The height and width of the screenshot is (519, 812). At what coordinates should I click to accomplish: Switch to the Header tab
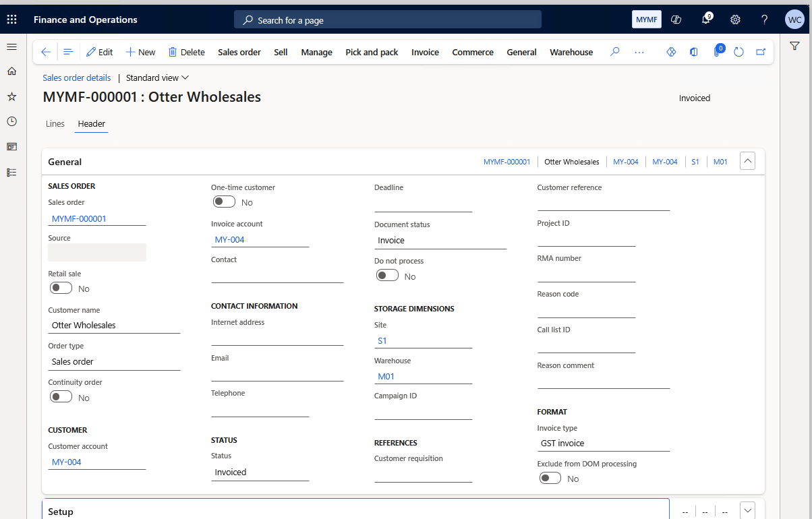(91, 124)
